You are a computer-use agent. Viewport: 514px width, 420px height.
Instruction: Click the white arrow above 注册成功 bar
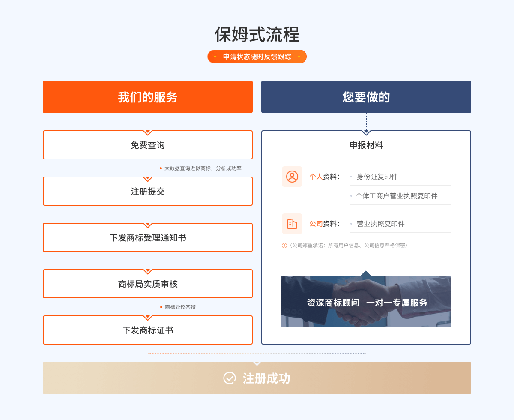(257, 363)
